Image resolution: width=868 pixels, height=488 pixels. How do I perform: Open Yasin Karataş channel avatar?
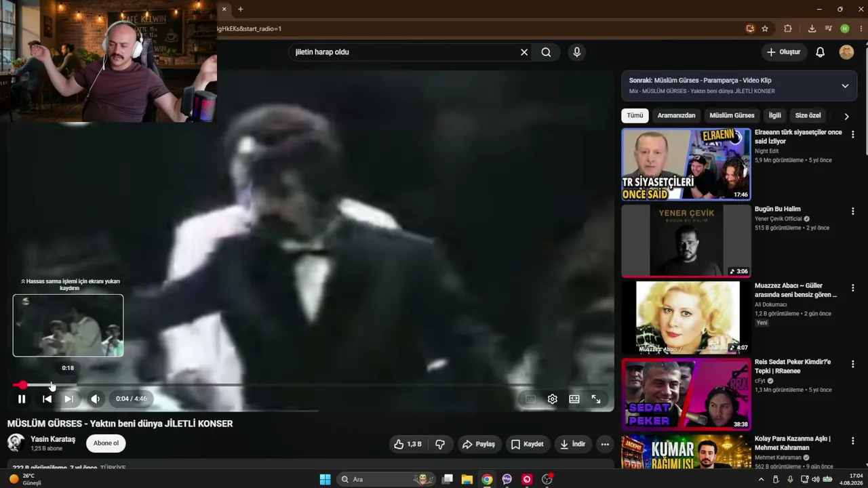pos(16,443)
